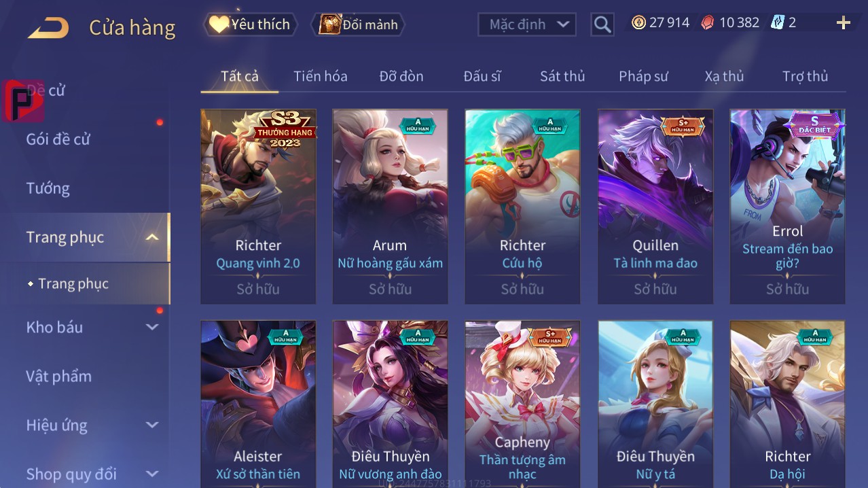Screen dimensions: 868x488
Task: Select Errol Stream đến bao giờ skin card
Action: coord(788,207)
